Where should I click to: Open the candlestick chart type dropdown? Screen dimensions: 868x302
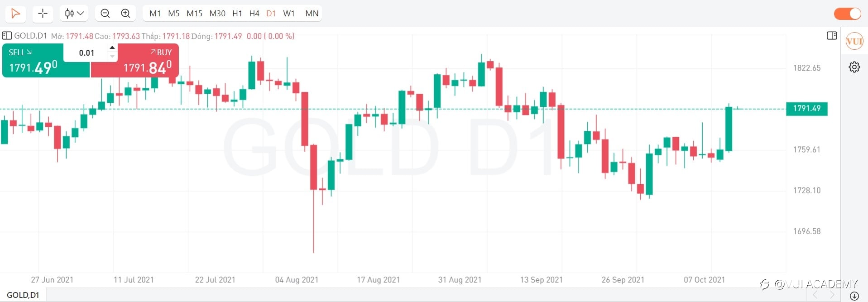tap(74, 14)
